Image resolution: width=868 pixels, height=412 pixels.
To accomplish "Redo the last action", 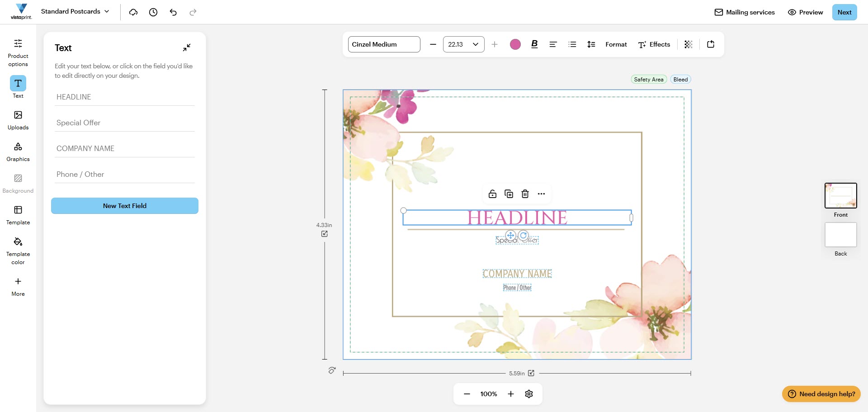I will [x=193, y=12].
